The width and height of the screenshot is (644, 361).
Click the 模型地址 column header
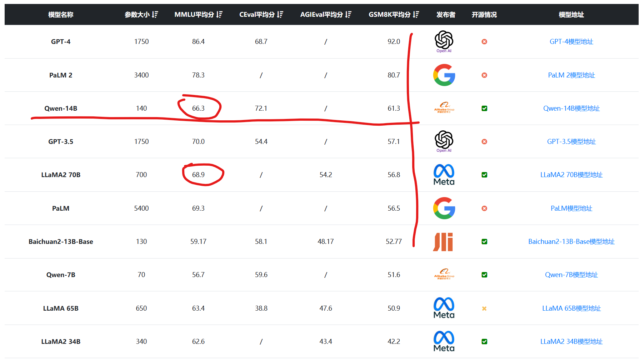(571, 15)
